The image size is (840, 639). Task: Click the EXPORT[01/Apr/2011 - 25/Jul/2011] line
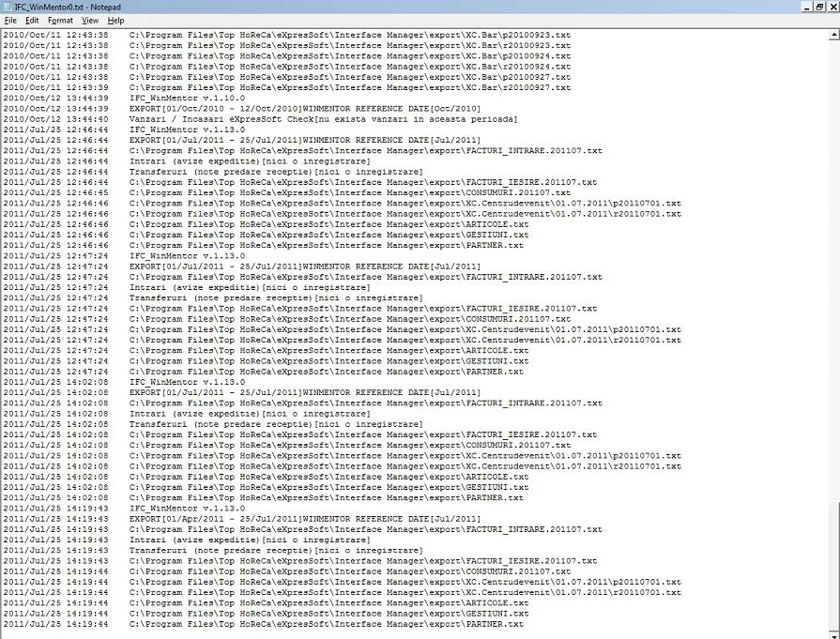(242, 519)
